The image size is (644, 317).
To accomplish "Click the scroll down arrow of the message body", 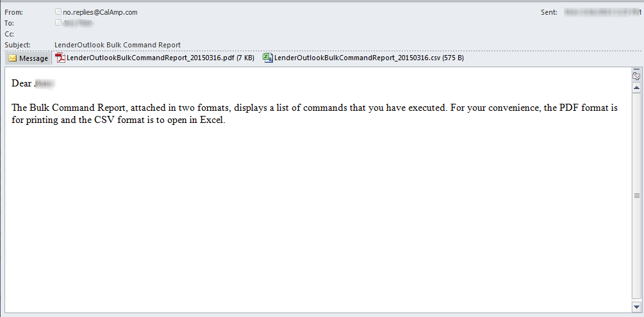I will click(636, 307).
